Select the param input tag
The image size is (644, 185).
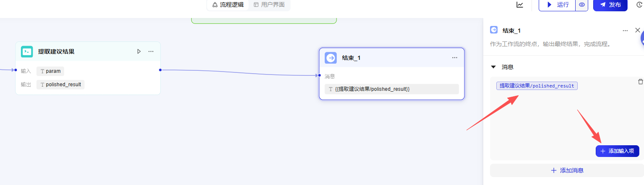[50, 71]
